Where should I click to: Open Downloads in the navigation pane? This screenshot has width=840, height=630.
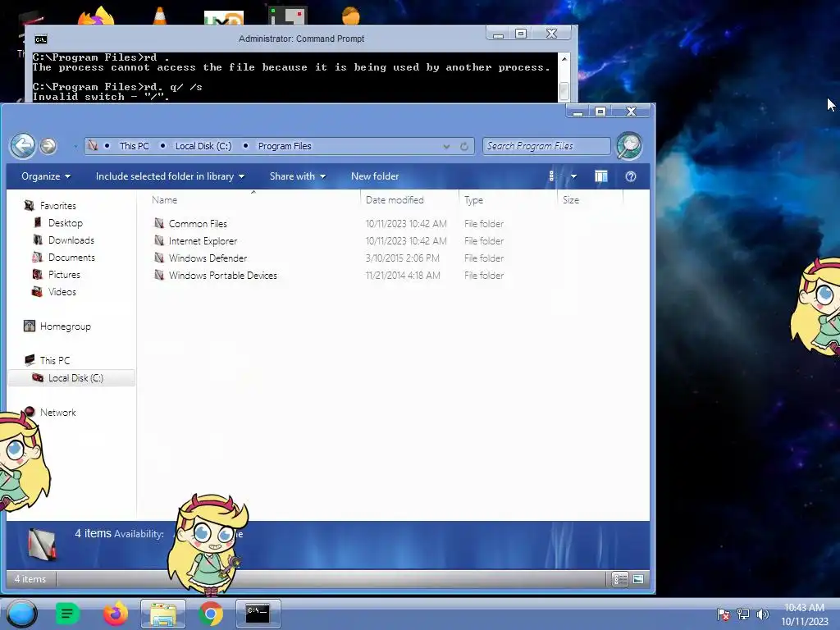[71, 240]
